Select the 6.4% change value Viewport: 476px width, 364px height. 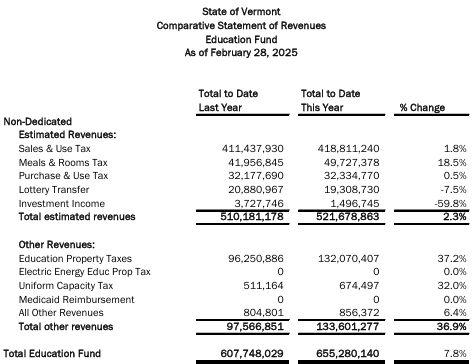[x=455, y=313]
